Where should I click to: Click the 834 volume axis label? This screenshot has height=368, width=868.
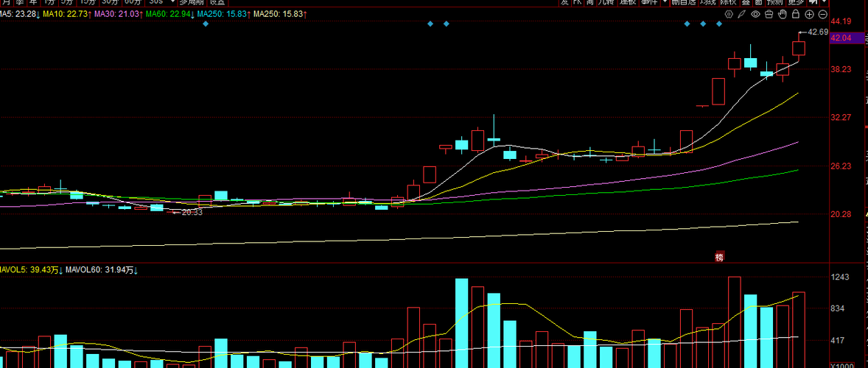(x=838, y=309)
